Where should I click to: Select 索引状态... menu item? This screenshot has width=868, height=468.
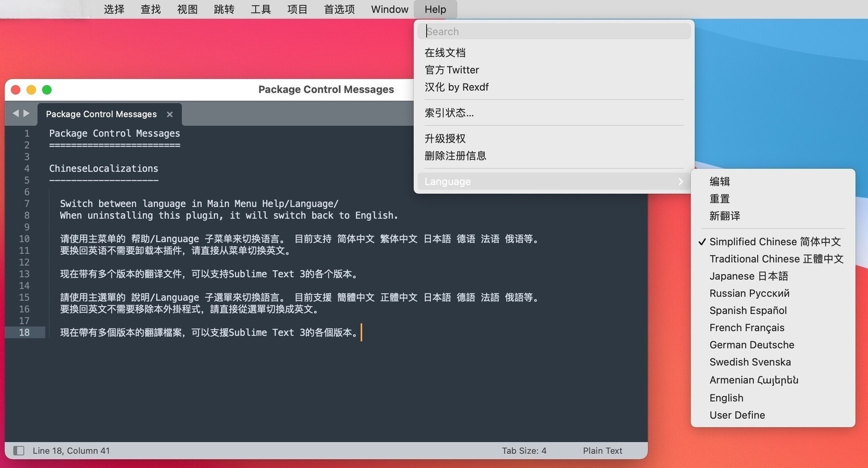point(554,113)
